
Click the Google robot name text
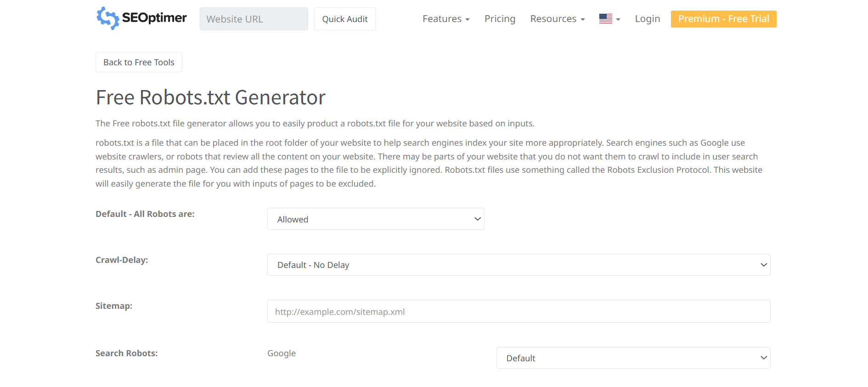click(282, 353)
